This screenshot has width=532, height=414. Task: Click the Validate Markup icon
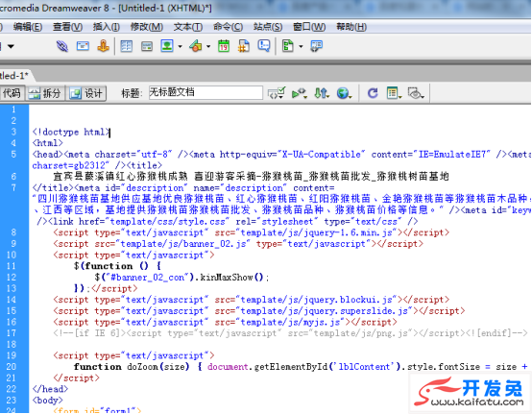[x=300, y=92]
